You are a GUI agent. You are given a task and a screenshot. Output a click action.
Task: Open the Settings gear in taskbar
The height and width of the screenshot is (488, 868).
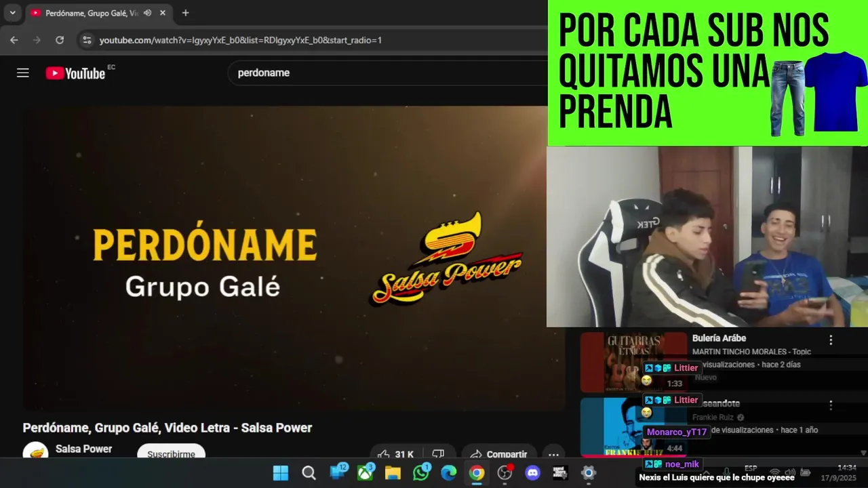(x=589, y=473)
